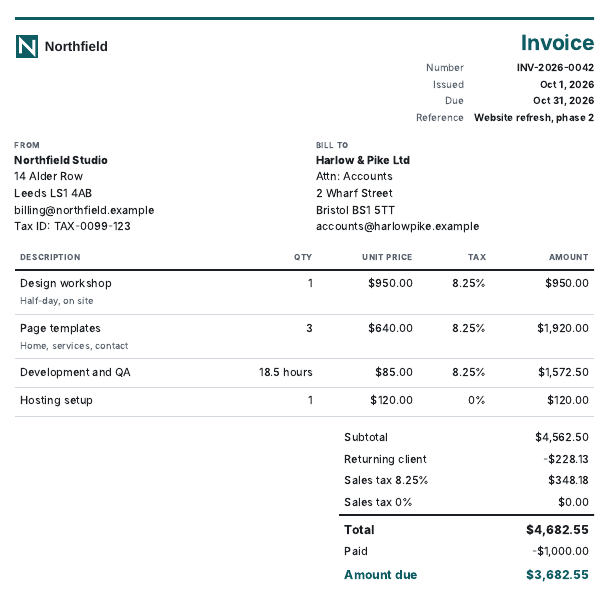This screenshot has width=610, height=600.
Task: Select the Returning client label
Action: [x=386, y=459]
